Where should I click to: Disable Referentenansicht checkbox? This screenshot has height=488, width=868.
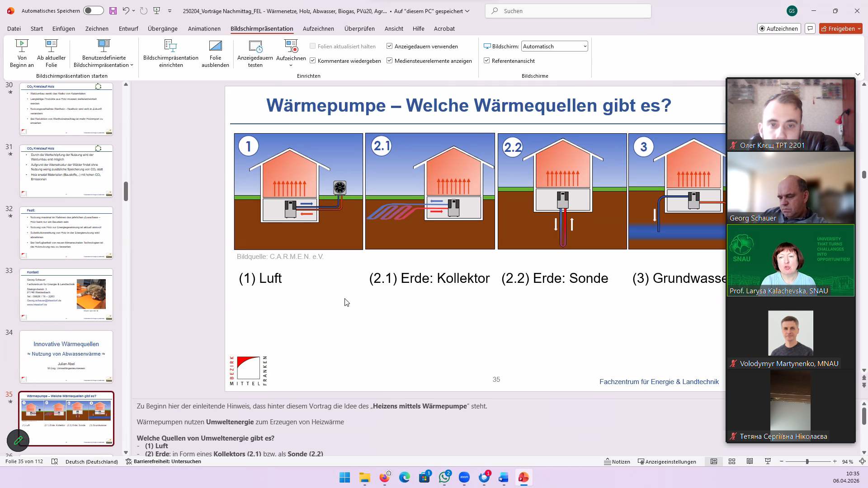(x=487, y=61)
